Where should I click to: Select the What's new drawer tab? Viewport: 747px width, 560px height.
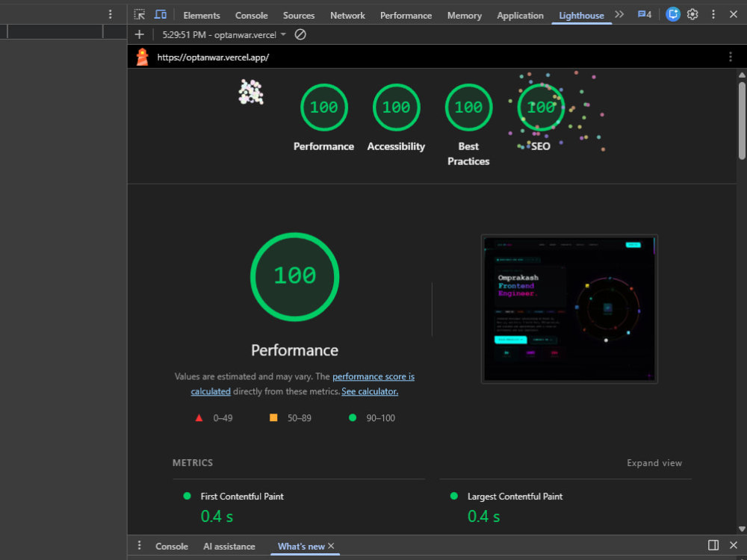tap(301, 547)
